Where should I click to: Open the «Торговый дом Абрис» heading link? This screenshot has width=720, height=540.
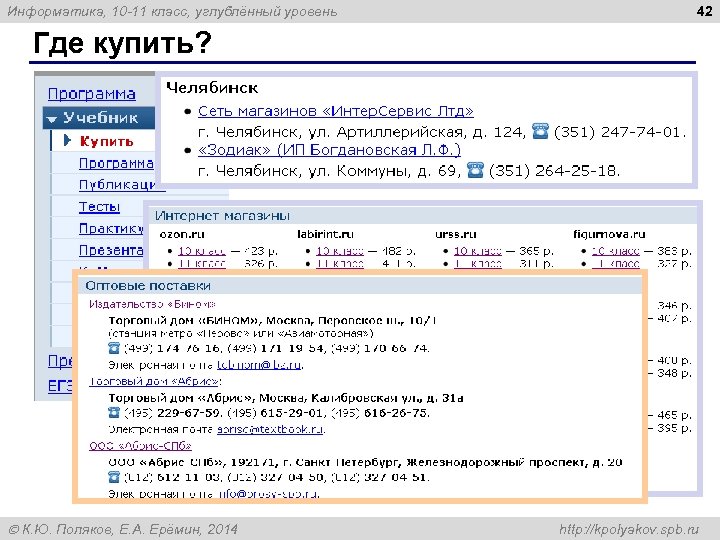coord(155,381)
